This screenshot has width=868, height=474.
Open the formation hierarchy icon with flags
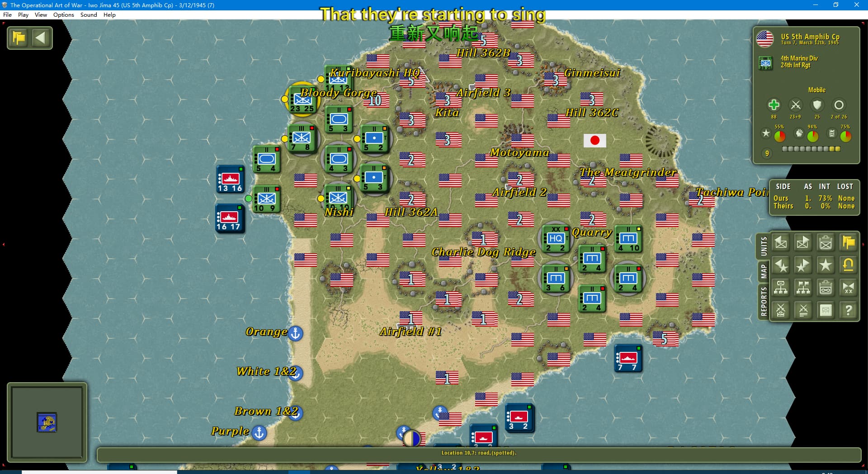803,288
